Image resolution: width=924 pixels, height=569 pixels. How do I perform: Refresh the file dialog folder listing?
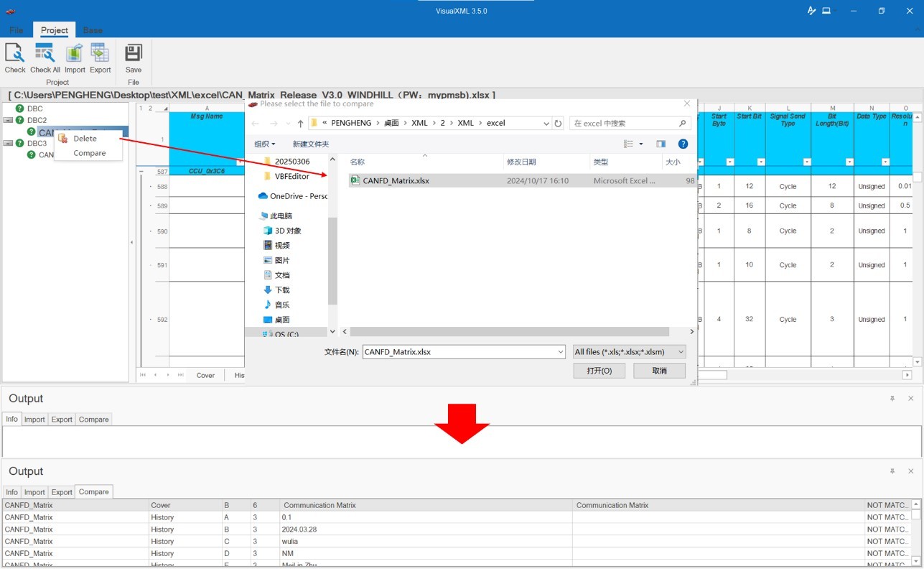(559, 124)
